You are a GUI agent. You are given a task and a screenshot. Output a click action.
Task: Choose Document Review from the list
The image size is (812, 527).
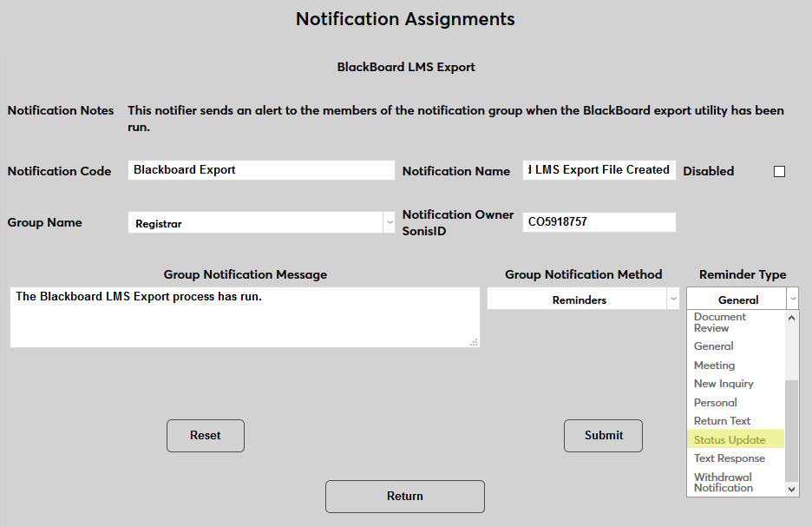point(718,321)
